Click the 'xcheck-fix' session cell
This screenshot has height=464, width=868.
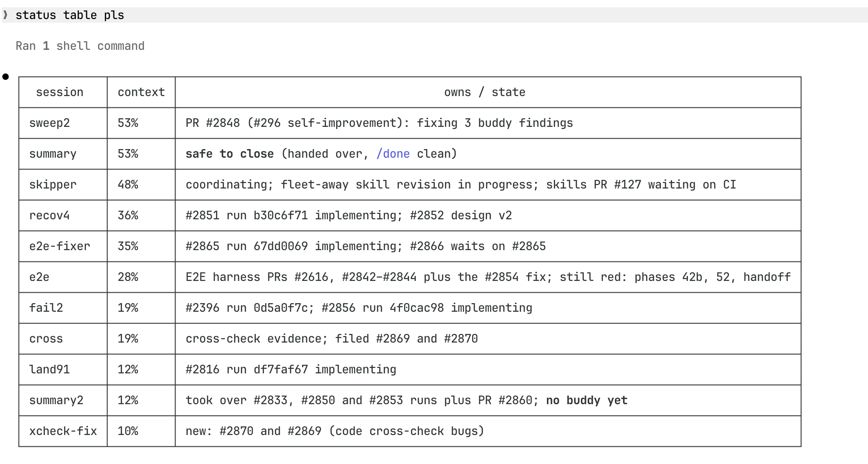[x=63, y=431]
